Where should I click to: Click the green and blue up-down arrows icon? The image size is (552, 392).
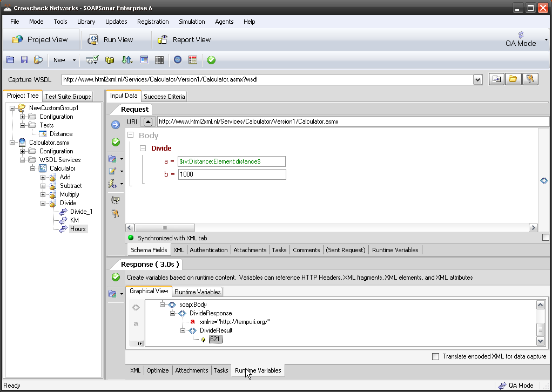click(127, 60)
